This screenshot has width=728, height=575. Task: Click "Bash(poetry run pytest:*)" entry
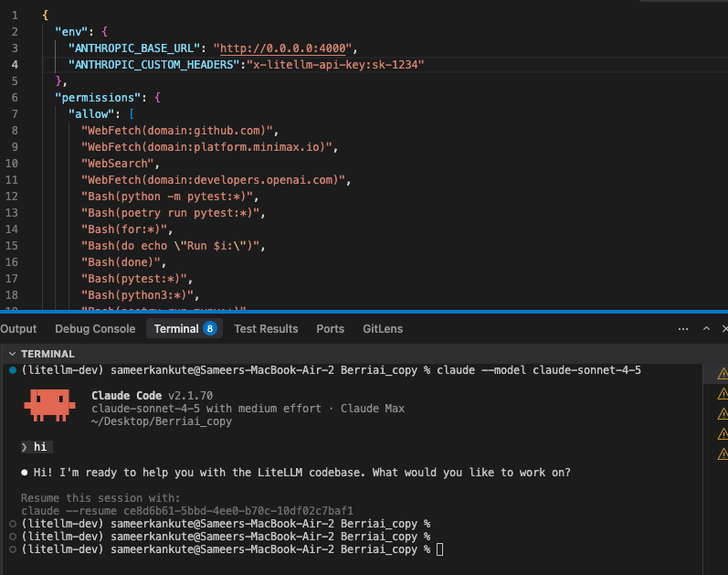click(x=171, y=213)
